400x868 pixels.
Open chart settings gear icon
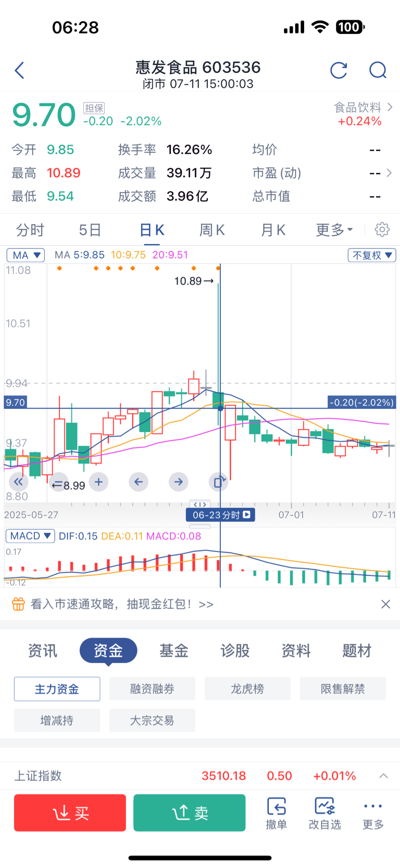point(382,229)
